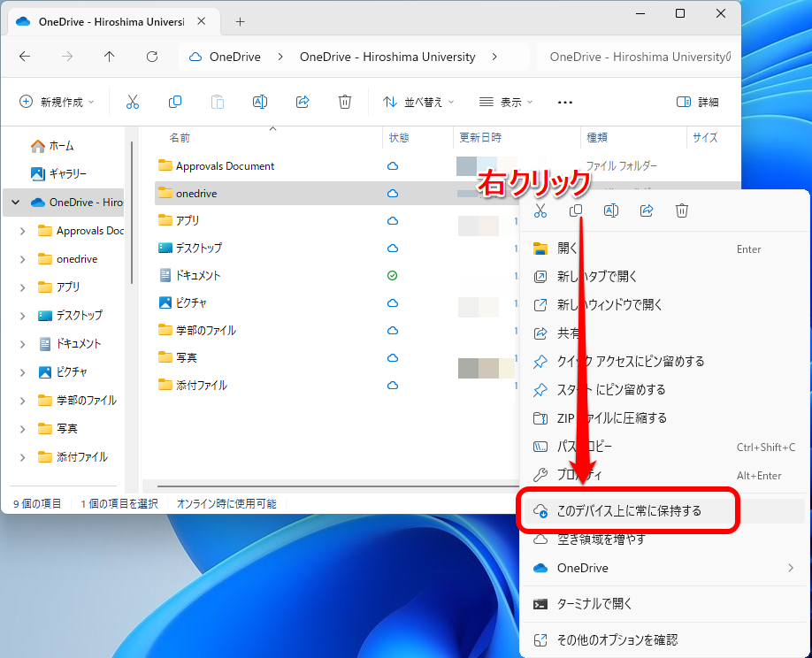Expand Approvals Doc in the navigation tree
Viewport: 812px width, 658px height.
tap(22, 231)
